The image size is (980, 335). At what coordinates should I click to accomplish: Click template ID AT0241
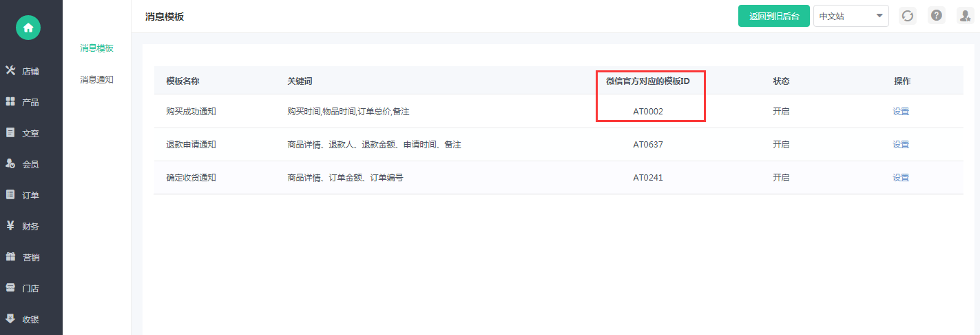(648, 177)
